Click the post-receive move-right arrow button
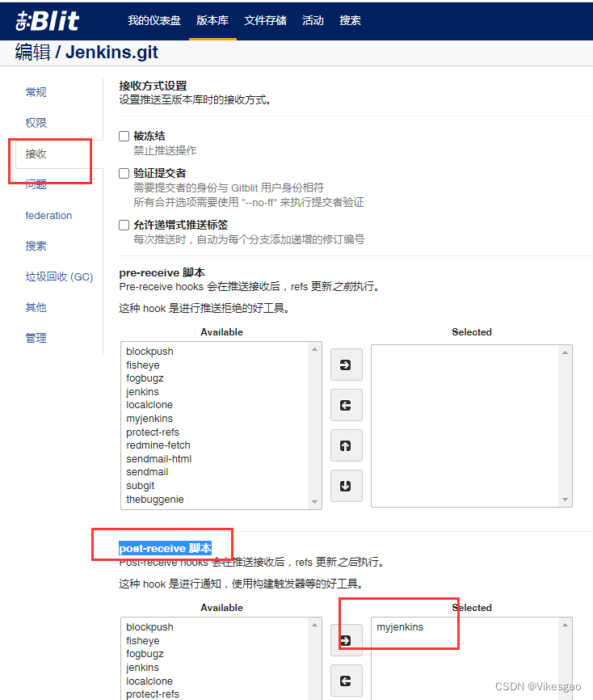593x700 pixels. pos(347,640)
